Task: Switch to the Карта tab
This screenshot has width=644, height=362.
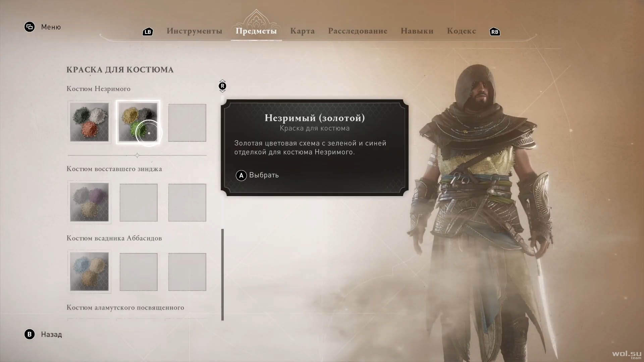Action: pos(302,31)
